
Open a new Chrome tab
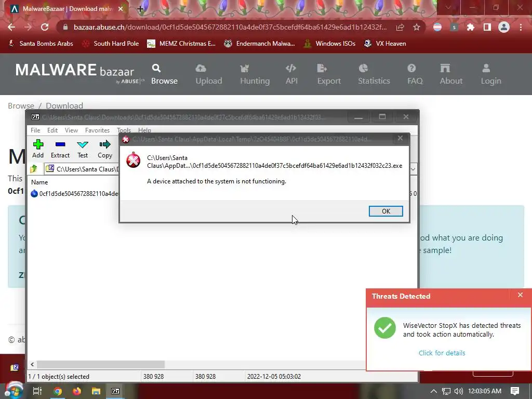coord(140,9)
